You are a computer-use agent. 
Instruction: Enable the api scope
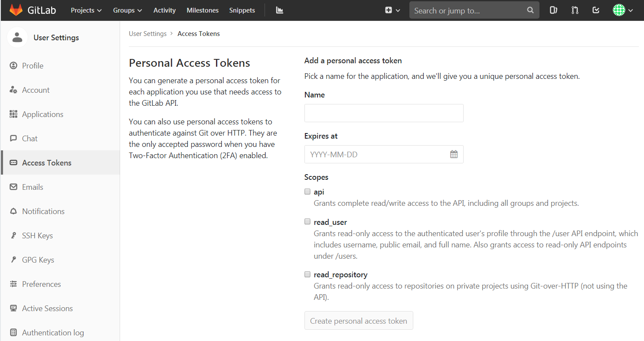tap(307, 191)
